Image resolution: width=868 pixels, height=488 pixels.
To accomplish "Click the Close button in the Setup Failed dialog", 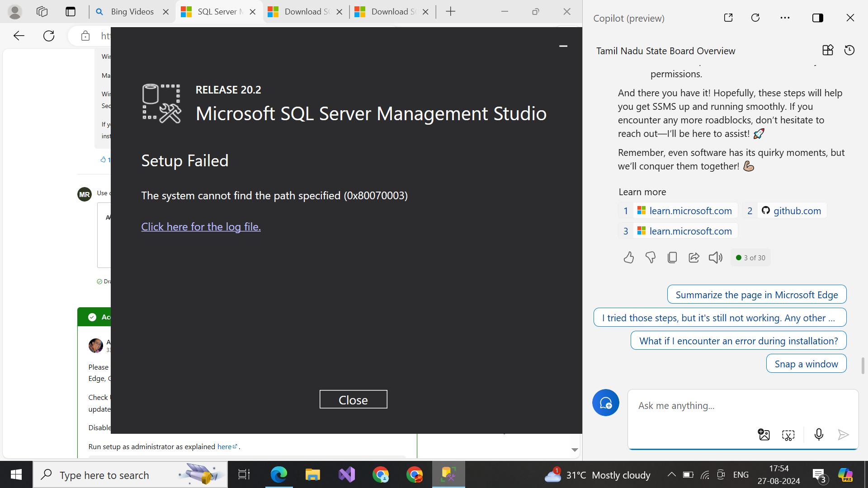I will pos(353,399).
